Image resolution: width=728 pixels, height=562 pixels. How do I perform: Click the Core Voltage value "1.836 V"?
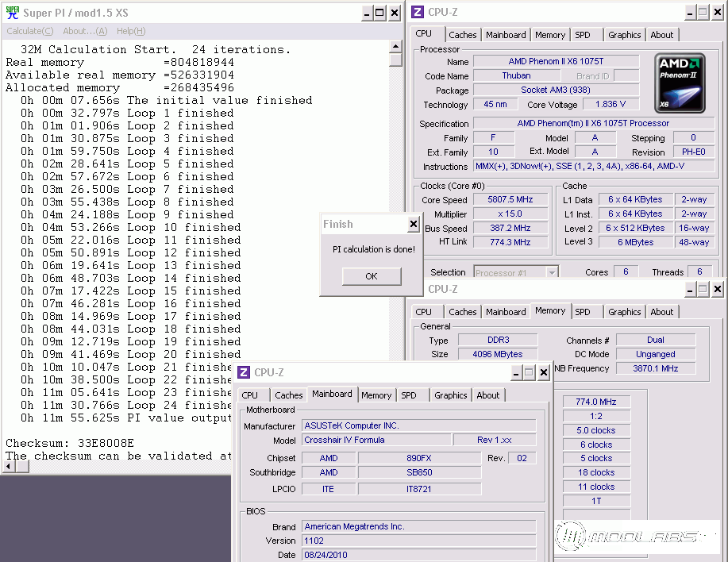coord(611,105)
